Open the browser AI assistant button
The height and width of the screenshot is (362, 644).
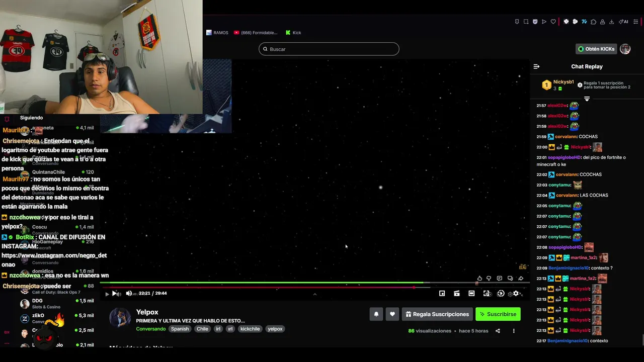point(624,22)
